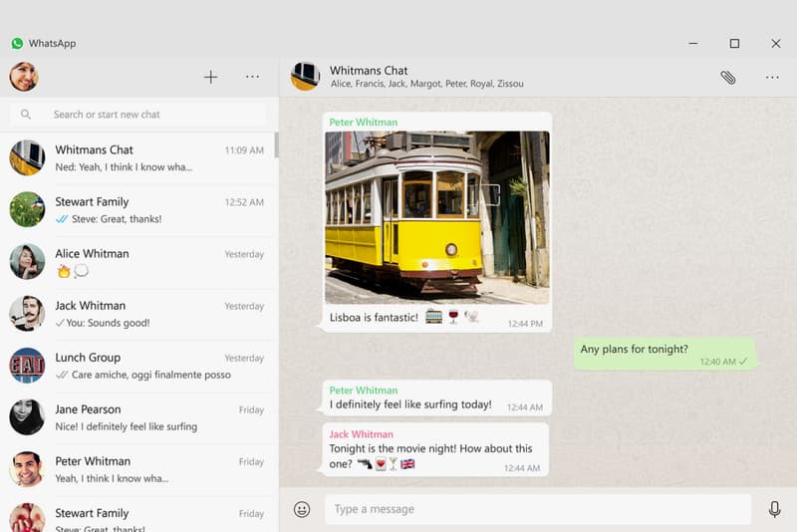Record a voice message with microphone
This screenshot has width=797, height=532.
coord(774,509)
